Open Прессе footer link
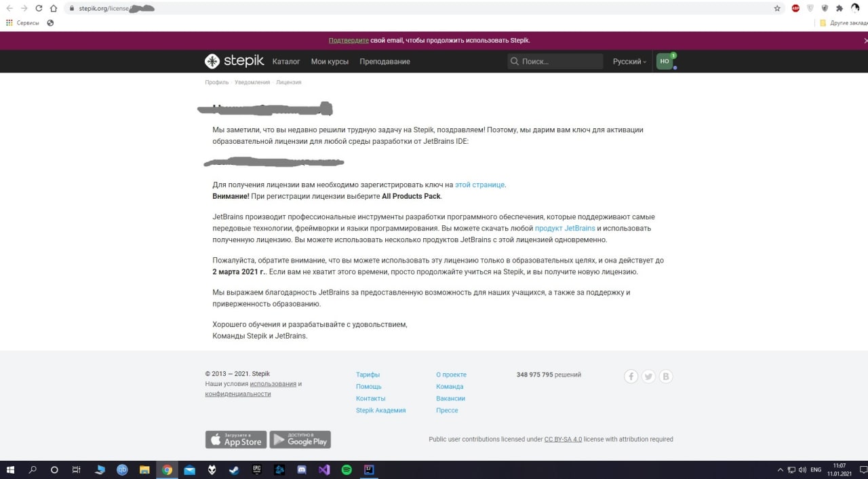The image size is (868, 479). click(447, 410)
